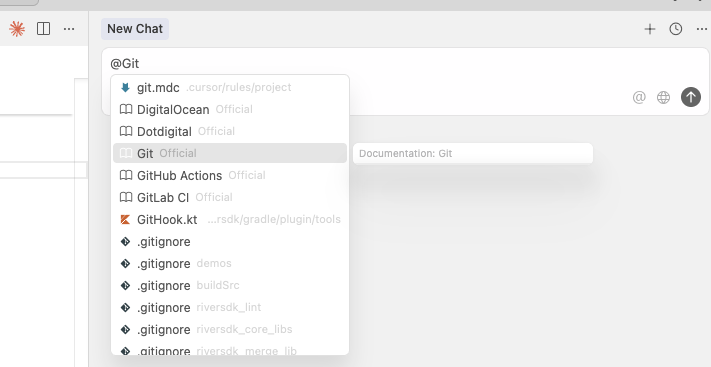Image resolution: width=711 pixels, height=367 pixels.
Task: Select DigitalOcean Official docs suggestion
Action: click(x=230, y=109)
